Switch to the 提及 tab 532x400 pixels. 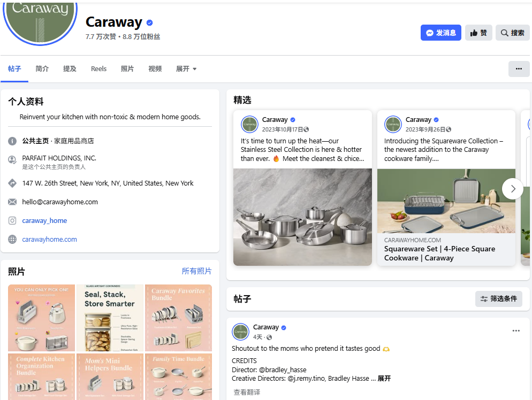tap(70, 69)
